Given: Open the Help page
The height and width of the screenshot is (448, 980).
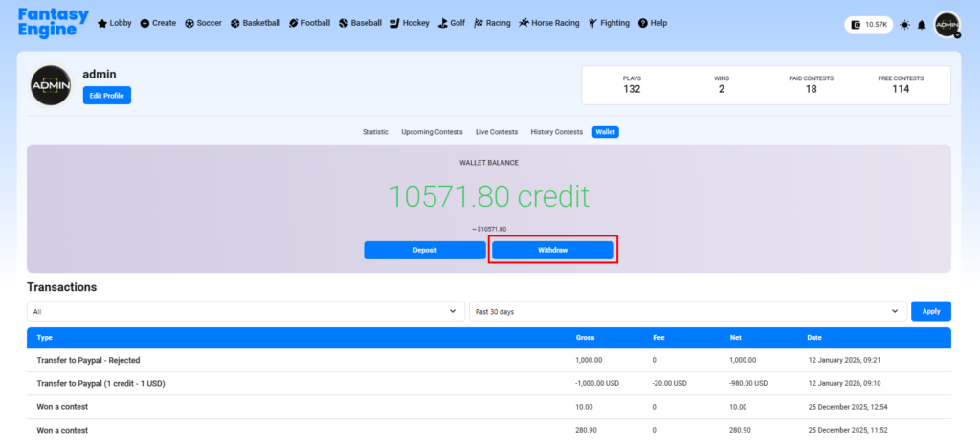Looking at the screenshot, I should pyautogui.click(x=652, y=23).
